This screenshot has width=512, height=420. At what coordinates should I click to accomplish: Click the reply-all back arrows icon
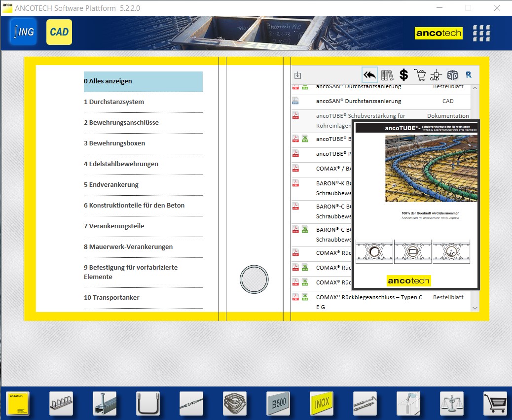(x=369, y=75)
